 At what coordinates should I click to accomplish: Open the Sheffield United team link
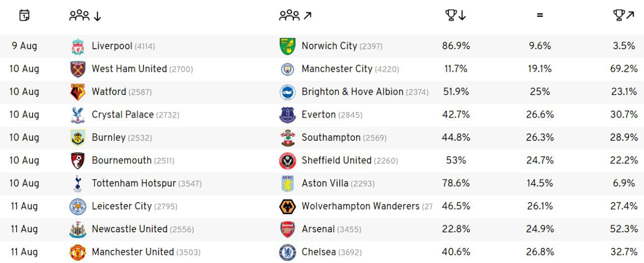click(x=336, y=160)
